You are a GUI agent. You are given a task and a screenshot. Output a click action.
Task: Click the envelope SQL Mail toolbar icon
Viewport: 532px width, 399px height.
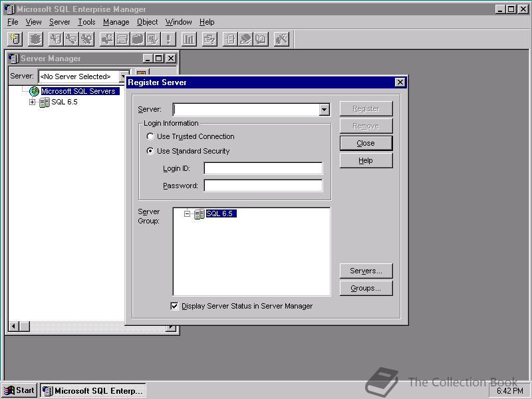71,39
